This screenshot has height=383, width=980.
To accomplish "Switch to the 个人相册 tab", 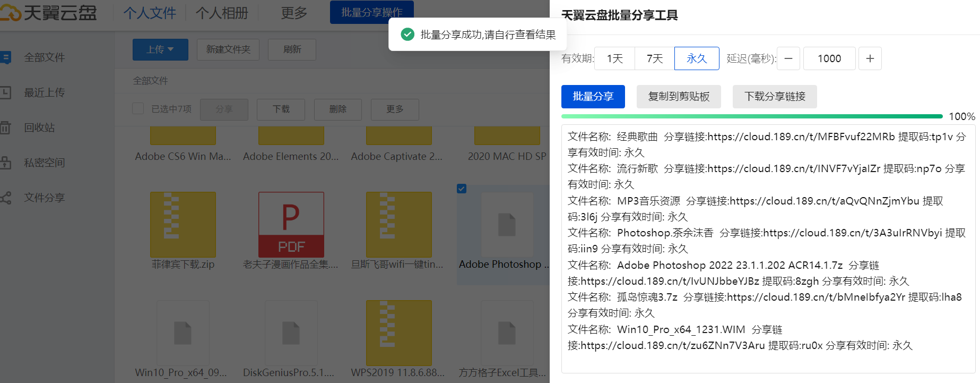I will [x=222, y=13].
